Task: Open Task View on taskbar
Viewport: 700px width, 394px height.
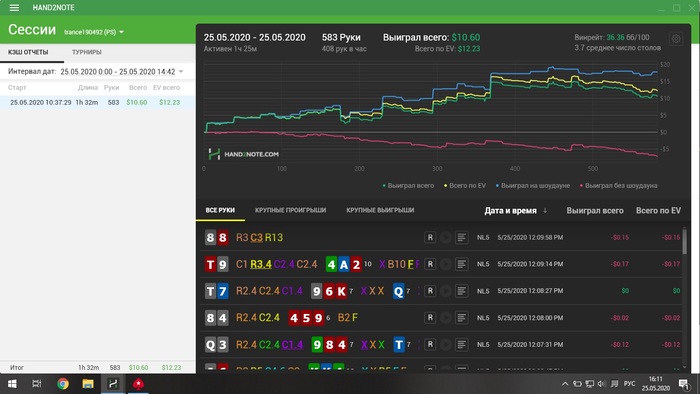Action: point(37,384)
